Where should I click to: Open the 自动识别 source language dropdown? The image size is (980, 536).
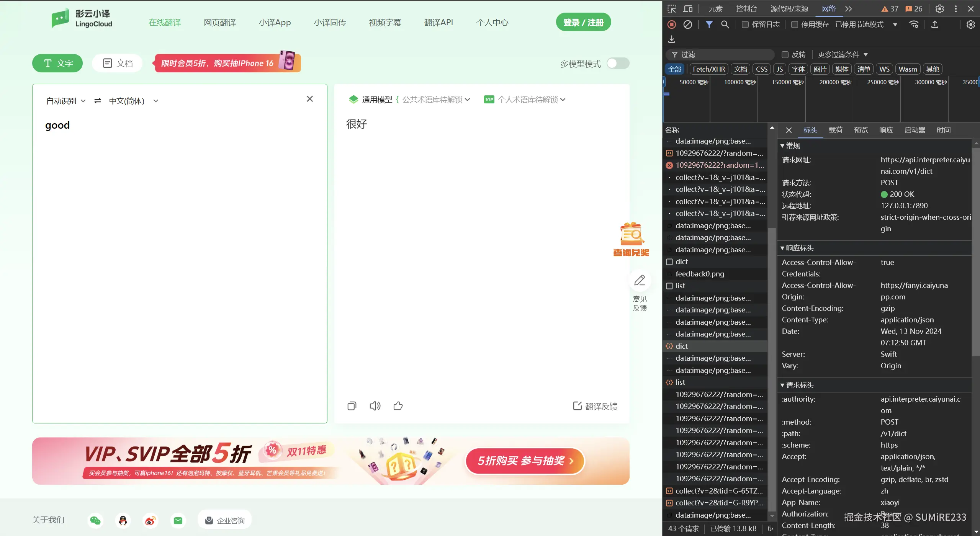click(x=65, y=101)
